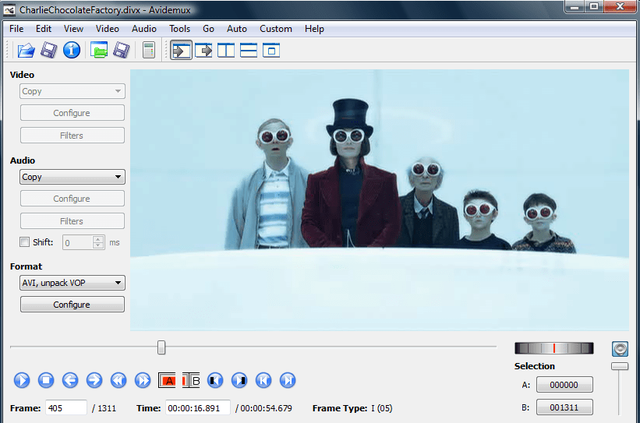
Task: Click the Frame Type I (05) text
Action: pos(352,408)
